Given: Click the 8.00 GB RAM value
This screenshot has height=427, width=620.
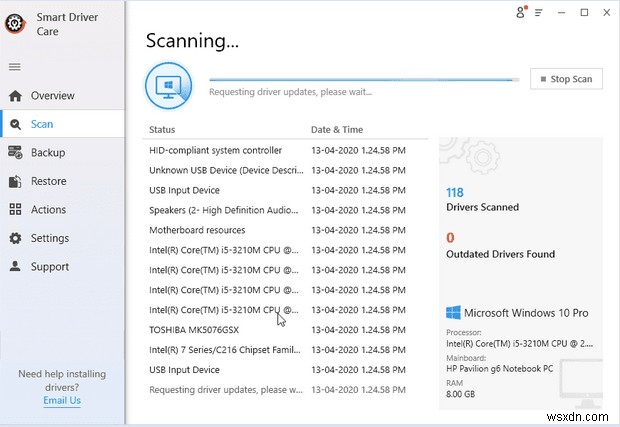Looking at the screenshot, I should (460, 394).
